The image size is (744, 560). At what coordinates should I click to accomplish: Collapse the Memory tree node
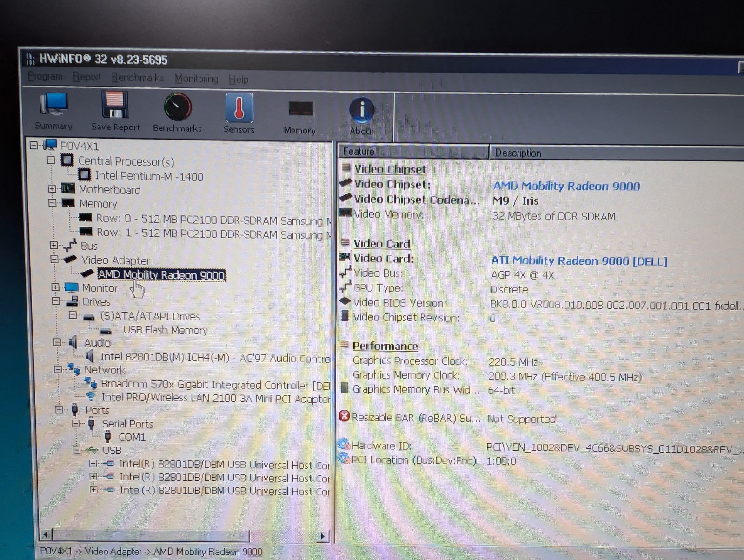point(52,202)
